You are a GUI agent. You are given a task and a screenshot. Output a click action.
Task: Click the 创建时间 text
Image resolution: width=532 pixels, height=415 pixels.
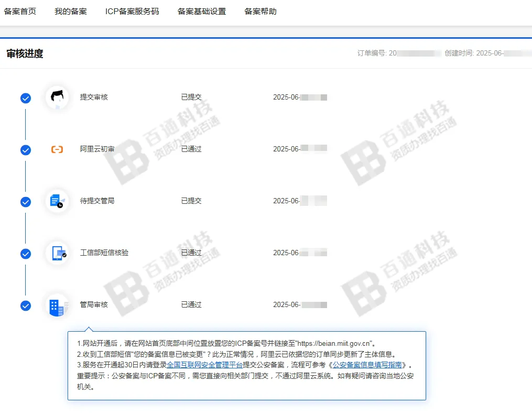[487, 53]
